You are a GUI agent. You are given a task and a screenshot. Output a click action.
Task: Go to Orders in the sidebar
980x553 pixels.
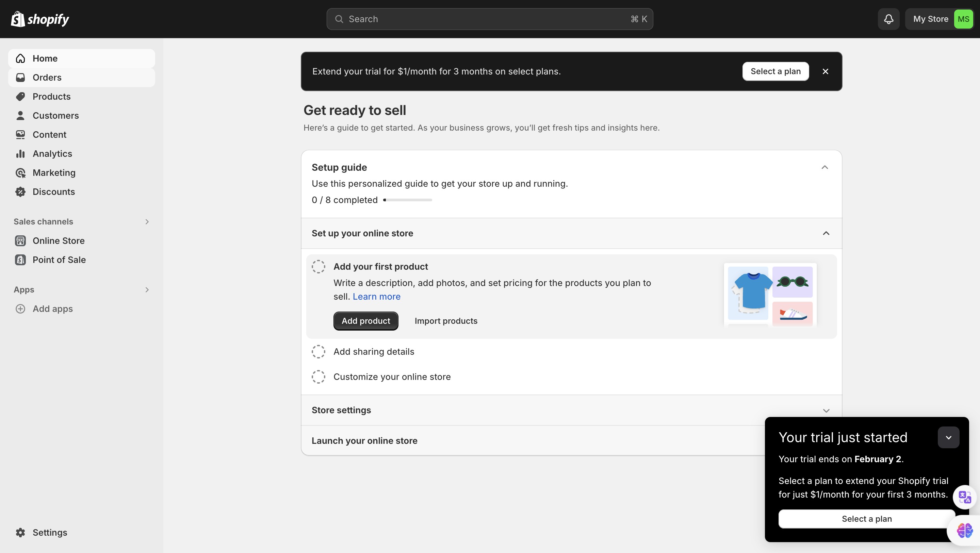[x=47, y=78]
